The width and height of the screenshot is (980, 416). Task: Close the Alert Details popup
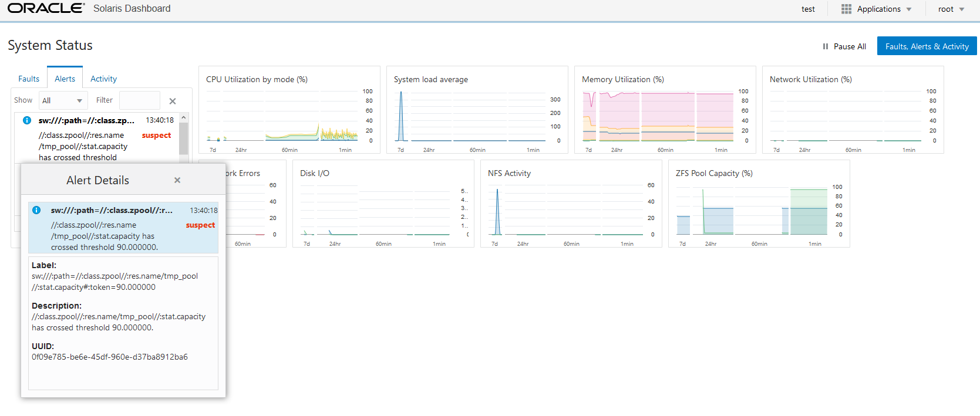click(177, 180)
